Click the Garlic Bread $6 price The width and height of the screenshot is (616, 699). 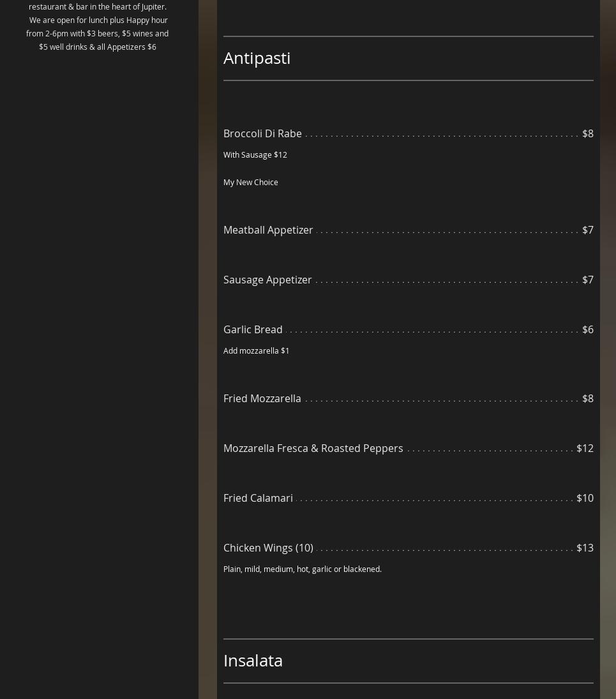(x=587, y=329)
